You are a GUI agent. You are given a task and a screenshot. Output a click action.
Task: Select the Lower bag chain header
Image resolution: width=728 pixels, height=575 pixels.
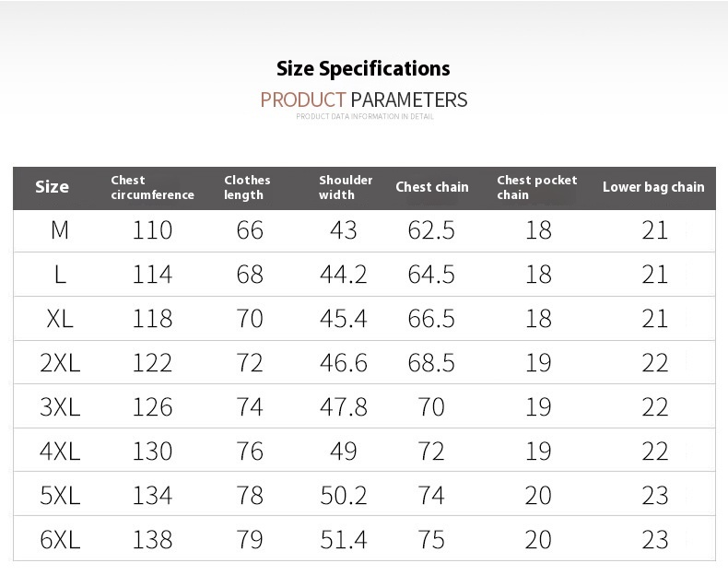coord(652,187)
